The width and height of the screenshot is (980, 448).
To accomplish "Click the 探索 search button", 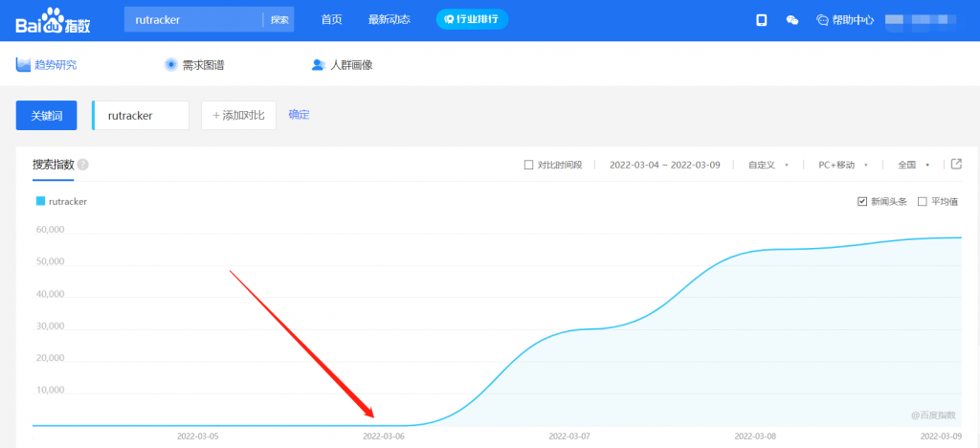I will (x=279, y=20).
